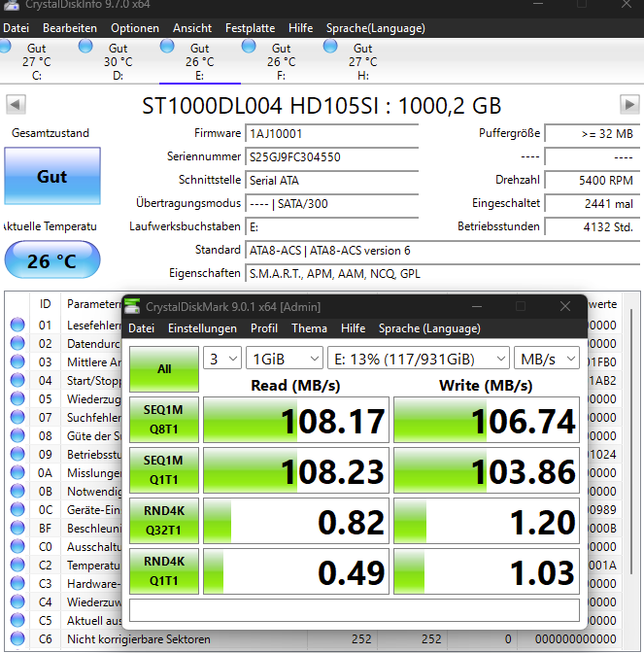The height and width of the screenshot is (653, 644).
Task: Click status circle icon for drive F:
Action: 249,46
